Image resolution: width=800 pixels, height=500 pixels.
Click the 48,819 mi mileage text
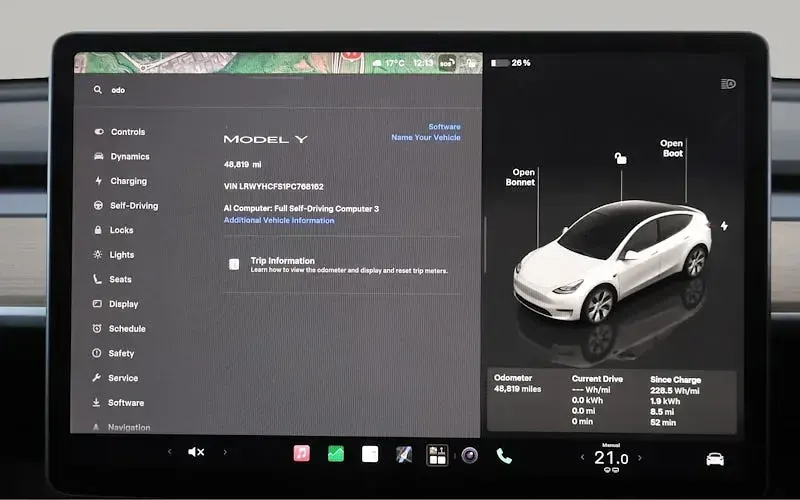[242, 164]
